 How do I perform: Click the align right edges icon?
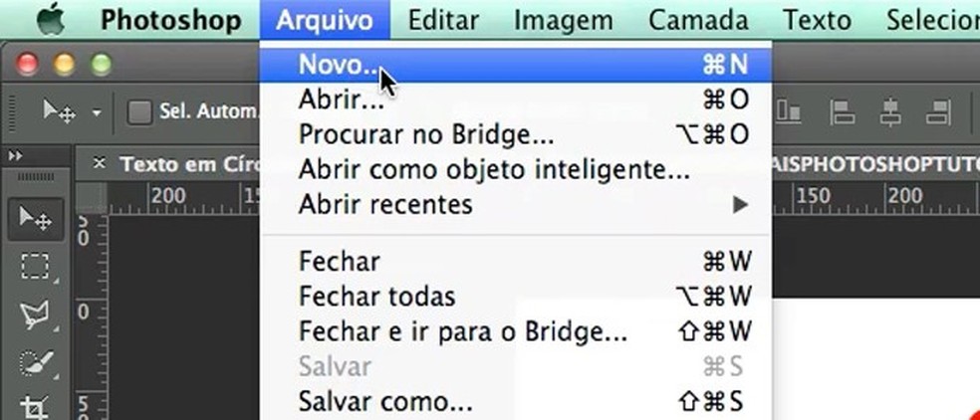click(938, 112)
